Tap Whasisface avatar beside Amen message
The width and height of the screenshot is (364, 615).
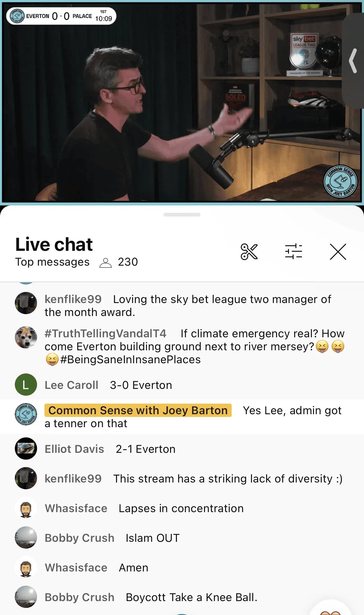pyautogui.click(x=26, y=567)
